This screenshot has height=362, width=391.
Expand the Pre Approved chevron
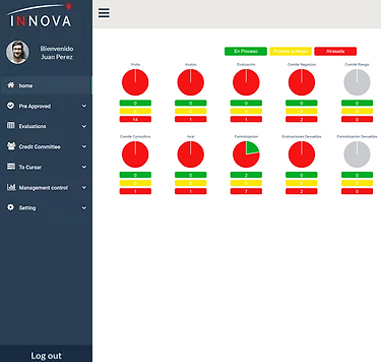pyautogui.click(x=84, y=106)
